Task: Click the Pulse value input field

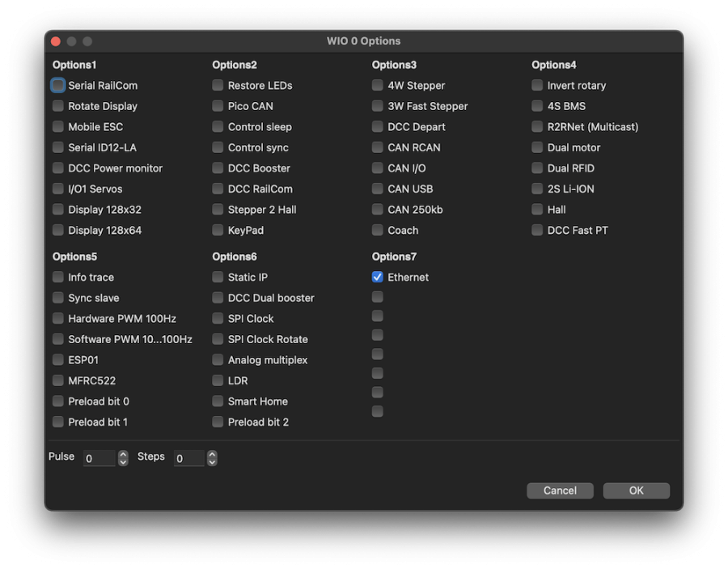Action: coord(99,458)
